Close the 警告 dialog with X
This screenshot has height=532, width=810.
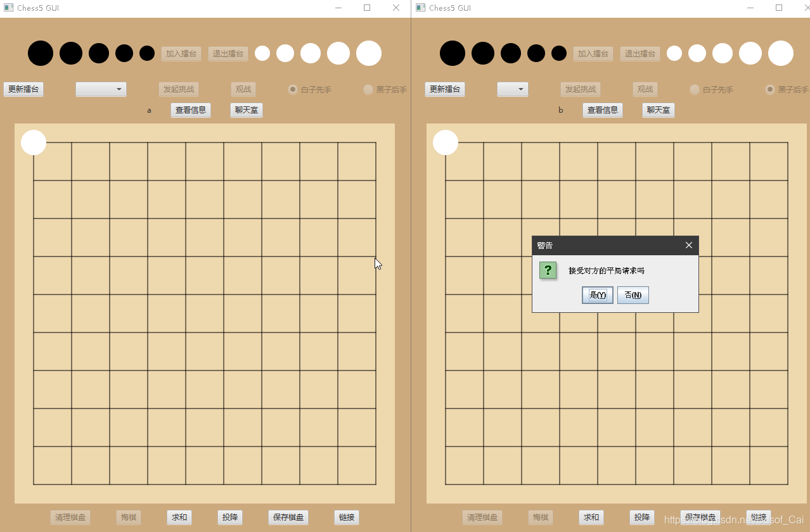coord(689,245)
